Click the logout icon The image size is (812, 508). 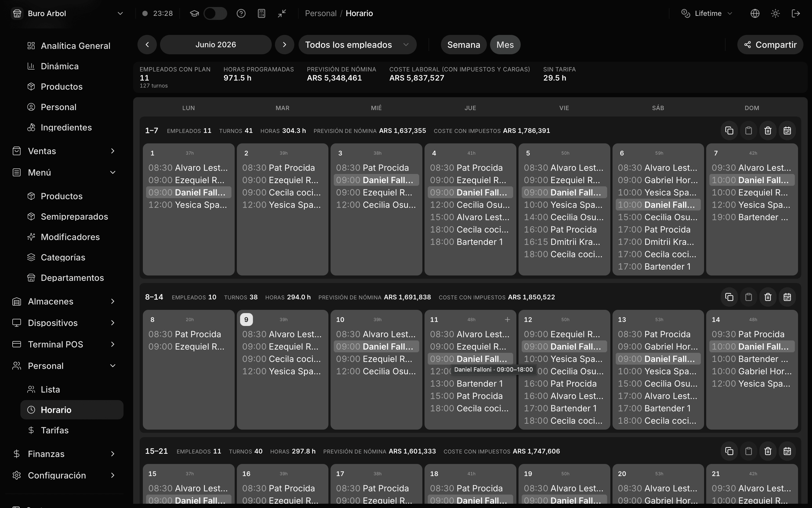click(796, 13)
